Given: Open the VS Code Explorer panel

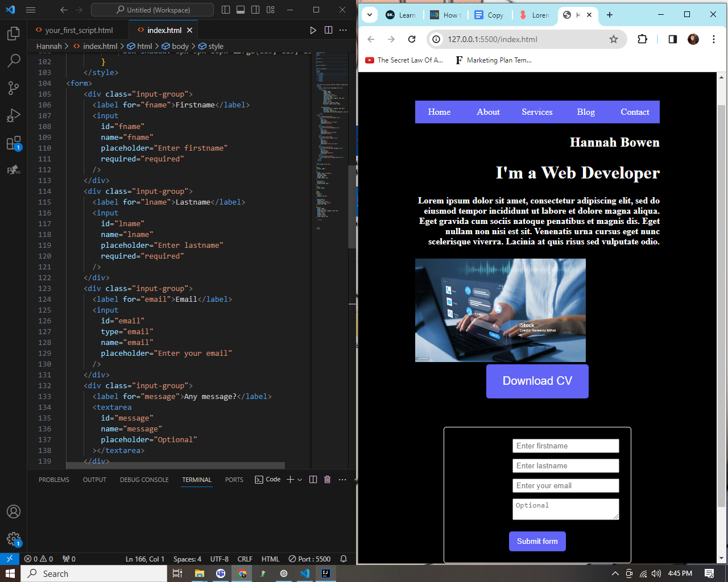Looking at the screenshot, I should pos(14,34).
